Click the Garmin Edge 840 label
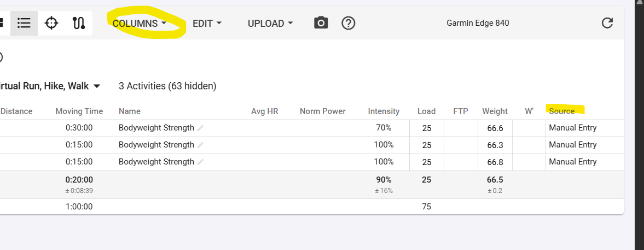 [478, 23]
